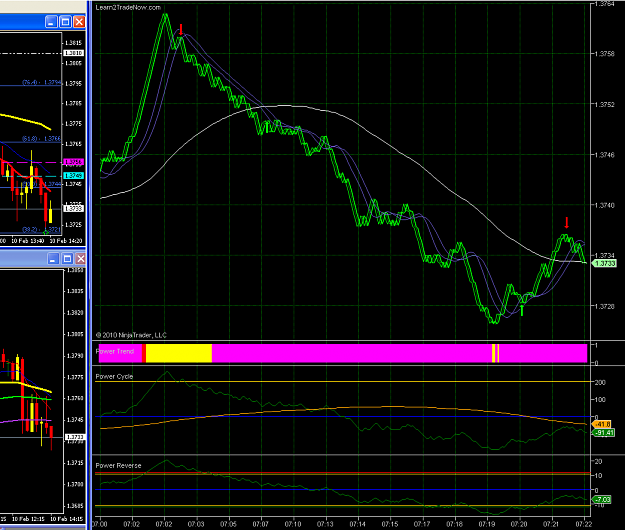Click the 10 Feb 13:40 time label
Screen dimensions: 625x530
point(27,241)
